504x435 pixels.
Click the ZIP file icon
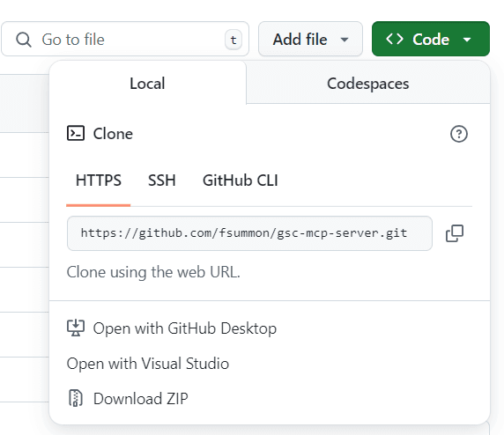click(x=76, y=398)
